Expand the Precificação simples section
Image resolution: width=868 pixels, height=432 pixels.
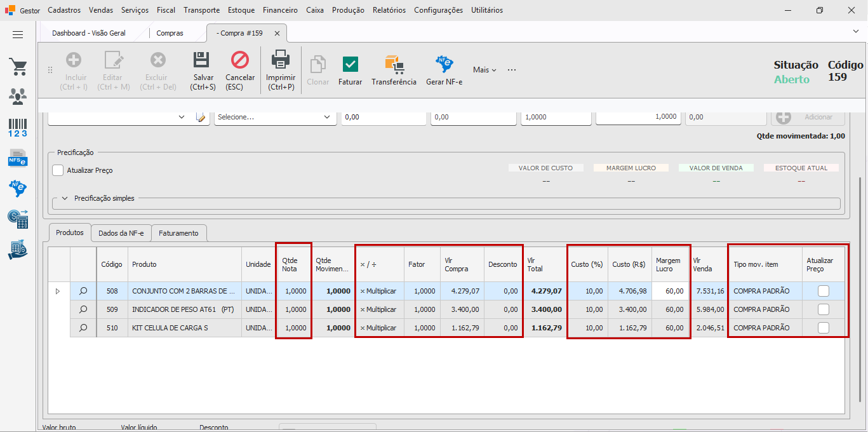tap(65, 198)
